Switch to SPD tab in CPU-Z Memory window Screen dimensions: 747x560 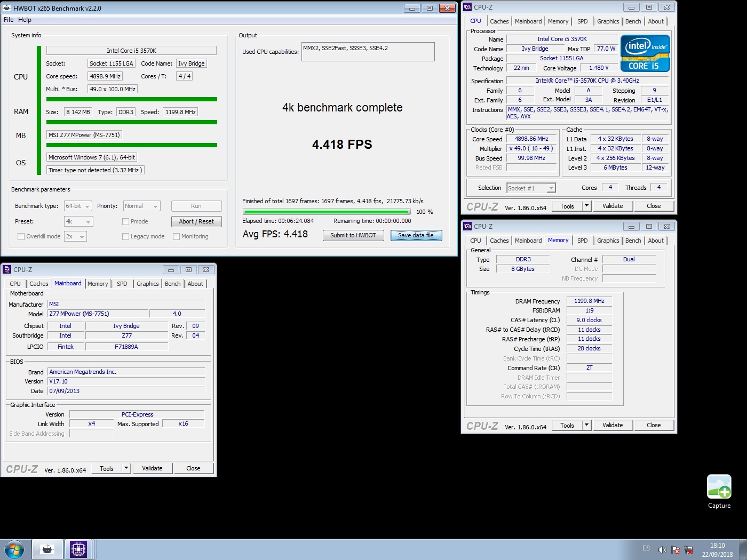pyautogui.click(x=582, y=241)
